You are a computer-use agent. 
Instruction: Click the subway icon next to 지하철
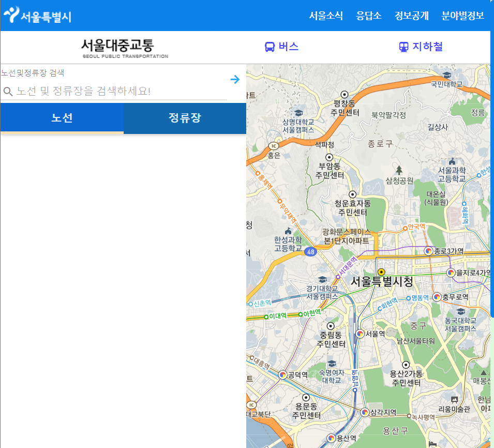[x=403, y=47]
